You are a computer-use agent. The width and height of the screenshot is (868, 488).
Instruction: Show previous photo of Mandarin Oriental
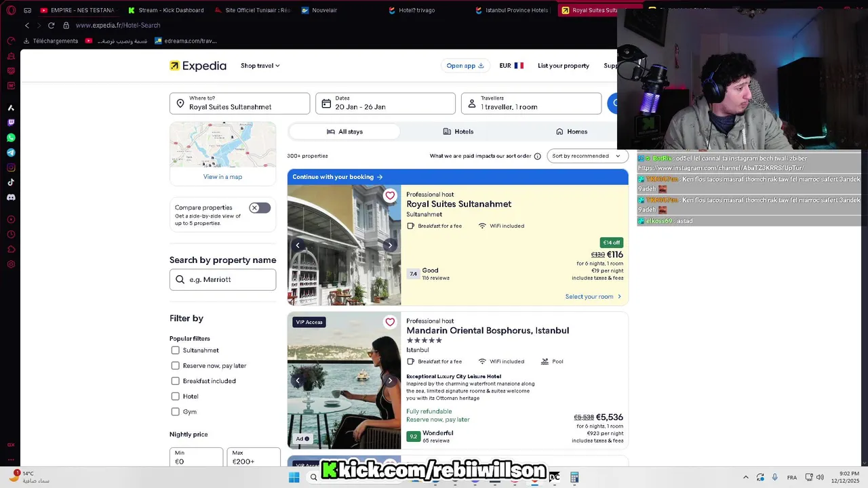[298, 381]
